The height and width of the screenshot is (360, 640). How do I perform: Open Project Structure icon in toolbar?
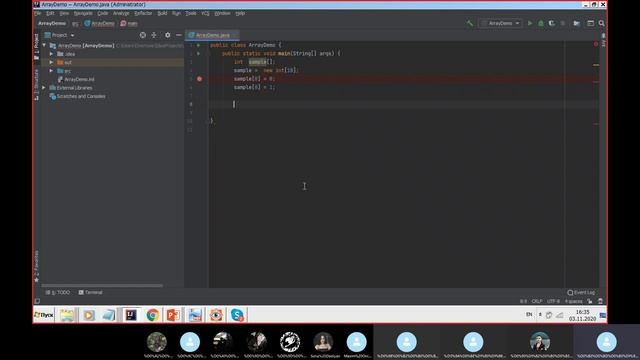(x=577, y=23)
